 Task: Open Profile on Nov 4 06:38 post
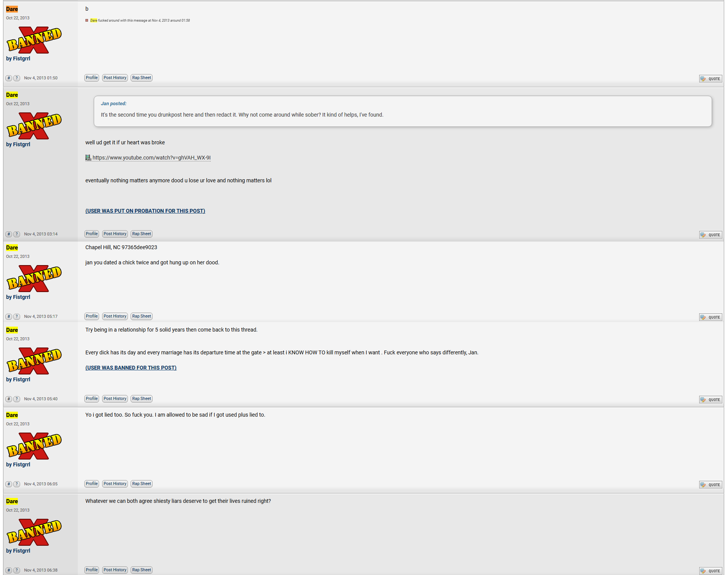(x=92, y=570)
